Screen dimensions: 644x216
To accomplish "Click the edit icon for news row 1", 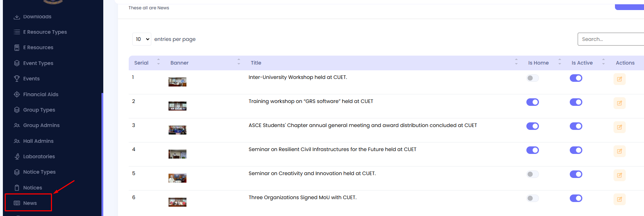I will point(619,79).
